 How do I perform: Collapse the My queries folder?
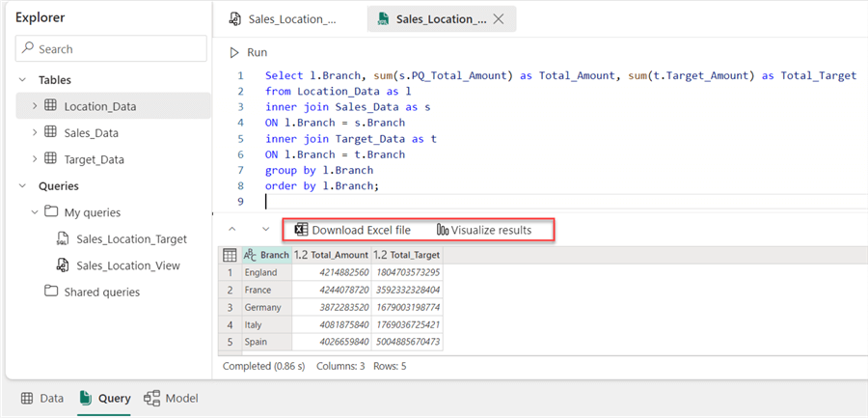[35, 212]
